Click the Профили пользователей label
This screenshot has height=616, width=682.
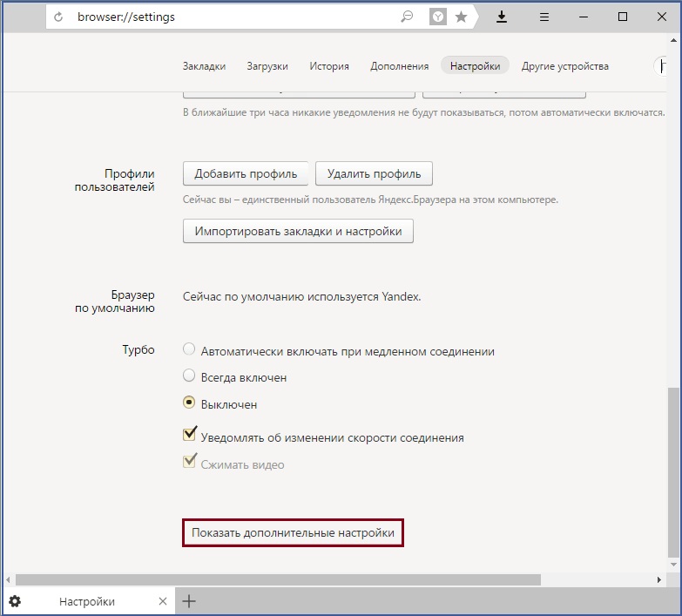tap(114, 180)
